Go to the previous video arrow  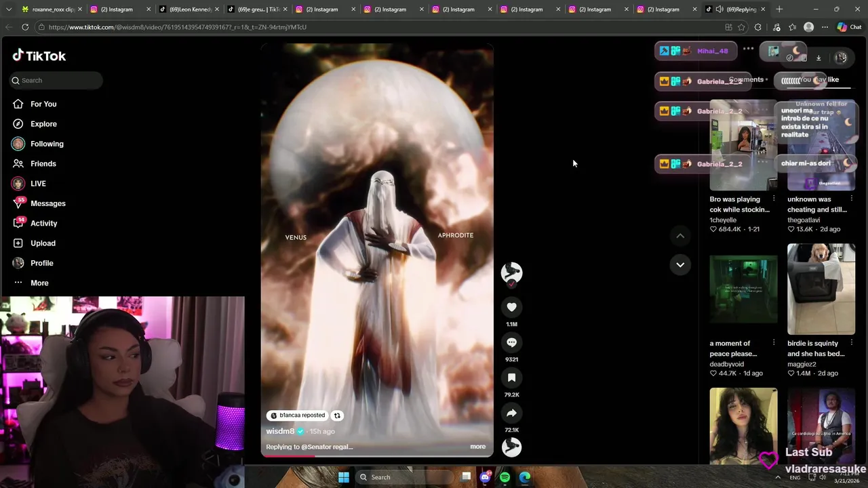point(680,236)
